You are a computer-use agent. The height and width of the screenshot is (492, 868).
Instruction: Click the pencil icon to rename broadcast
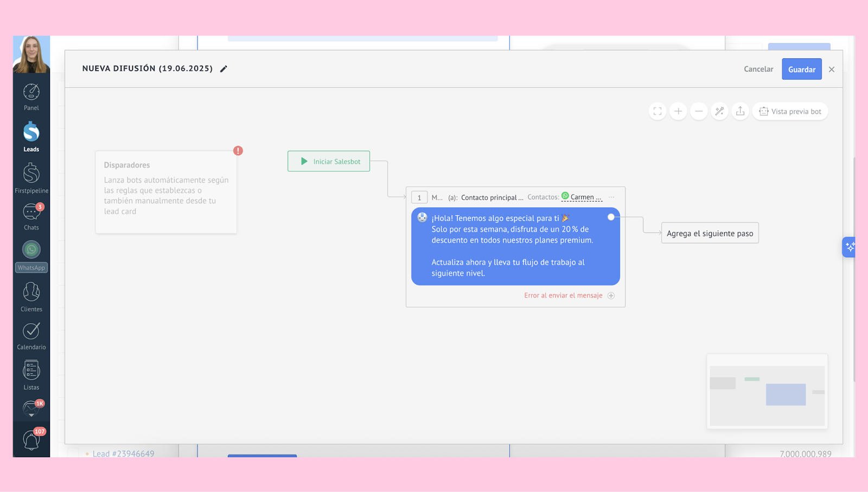(224, 69)
